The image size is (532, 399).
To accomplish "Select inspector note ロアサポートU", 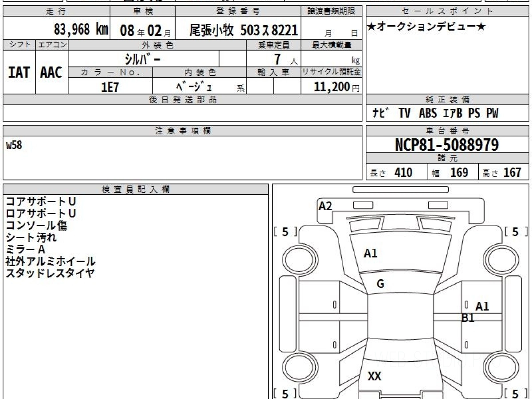I will [x=41, y=214].
